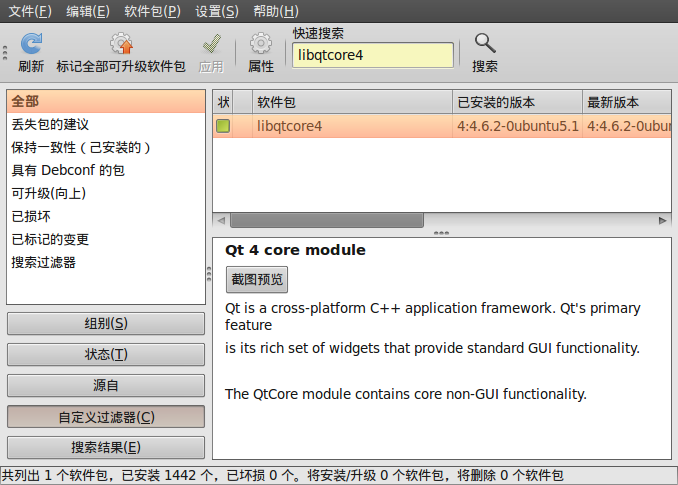Select 可升级(向上) filter
Screen dimensions: 678x485
tap(106, 193)
